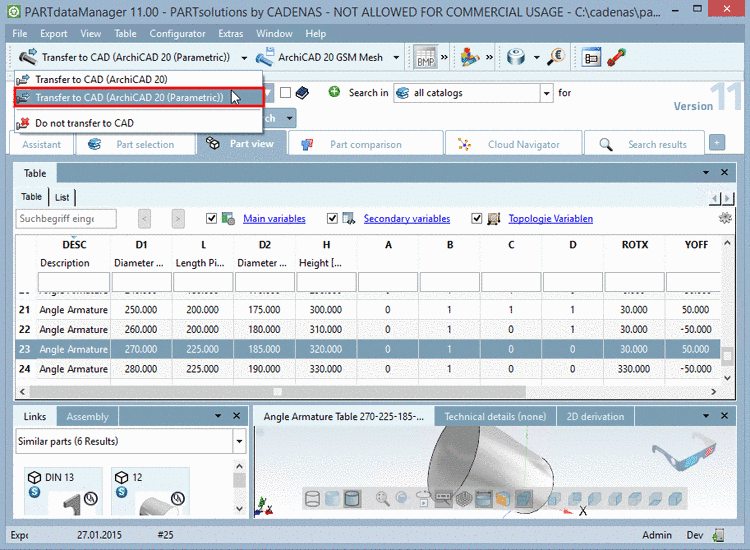The width and height of the screenshot is (750, 550).
Task: Click the BMP export icon in toolbar
Action: pyautogui.click(x=424, y=57)
